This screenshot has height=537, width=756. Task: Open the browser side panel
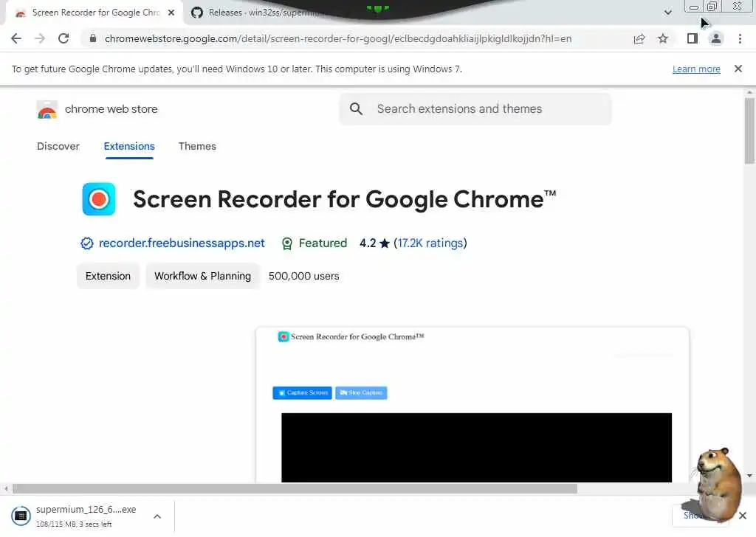point(693,38)
